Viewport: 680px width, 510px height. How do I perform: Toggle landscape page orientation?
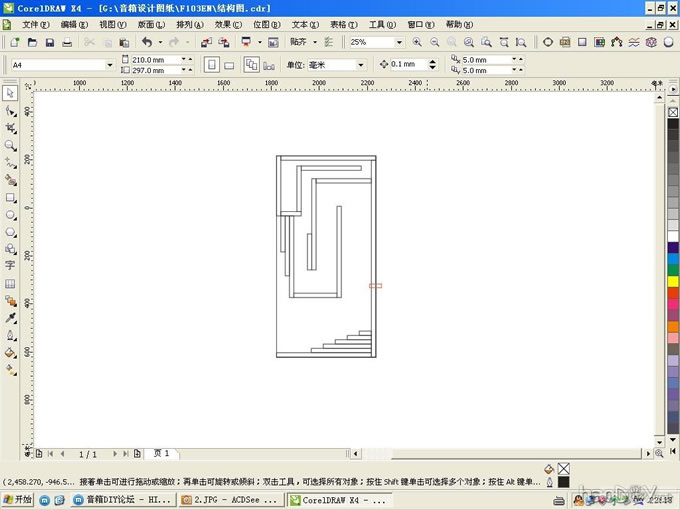point(228,64)
